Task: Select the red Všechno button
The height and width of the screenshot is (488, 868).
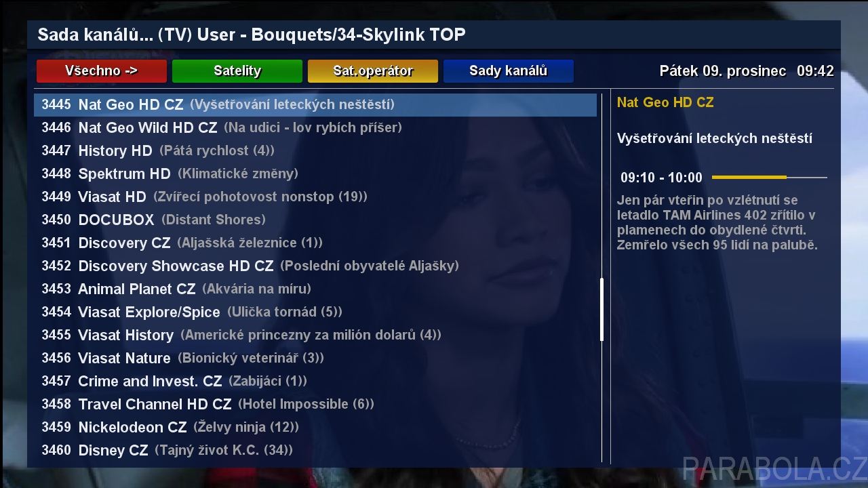Action: point(102,71)
